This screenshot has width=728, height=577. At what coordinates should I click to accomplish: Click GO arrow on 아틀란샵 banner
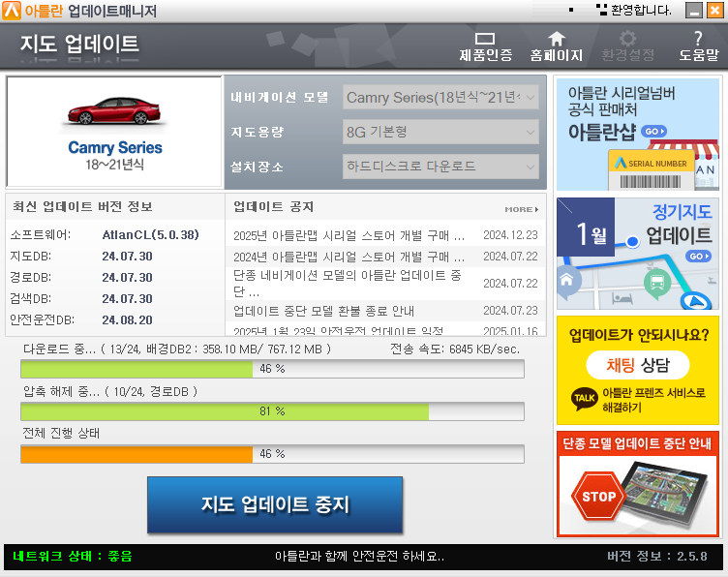[653, 132]
